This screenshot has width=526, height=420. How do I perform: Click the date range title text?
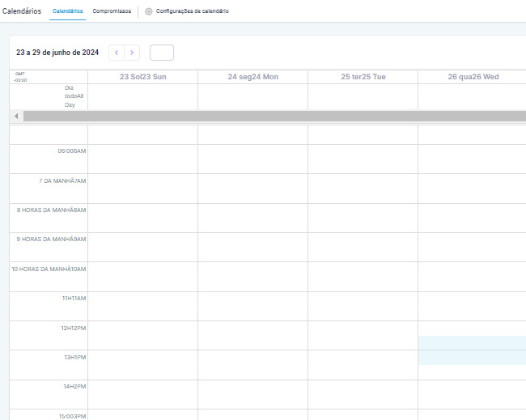[x=57, y=53]
